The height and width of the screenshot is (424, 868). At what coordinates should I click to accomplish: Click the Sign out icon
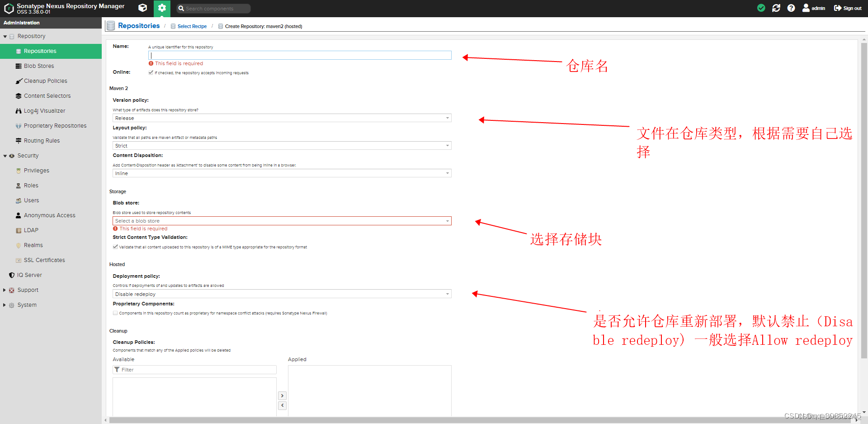pos(838,8)
